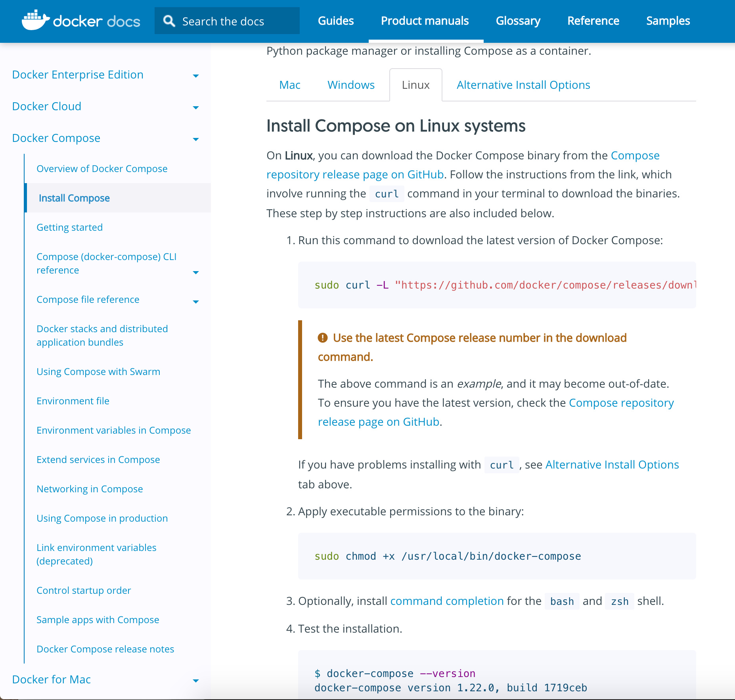Open the Samples menu
The image size is (735, 700).
pos(668,21)
